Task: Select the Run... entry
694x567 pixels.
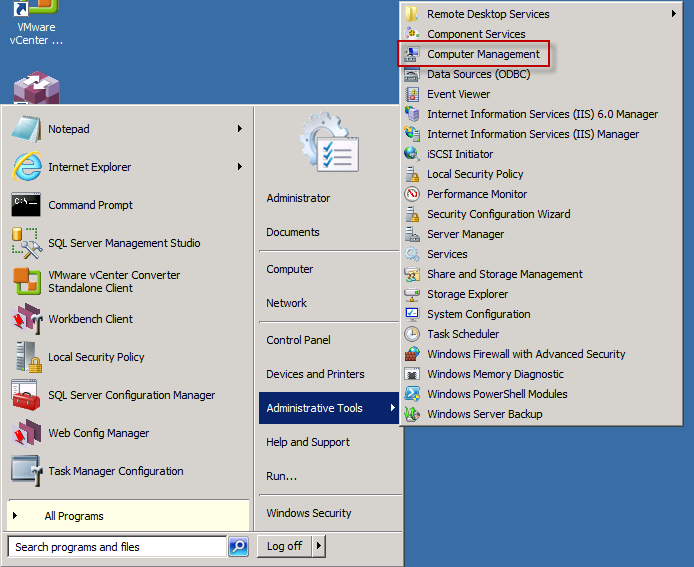Action: click(281, 476)
